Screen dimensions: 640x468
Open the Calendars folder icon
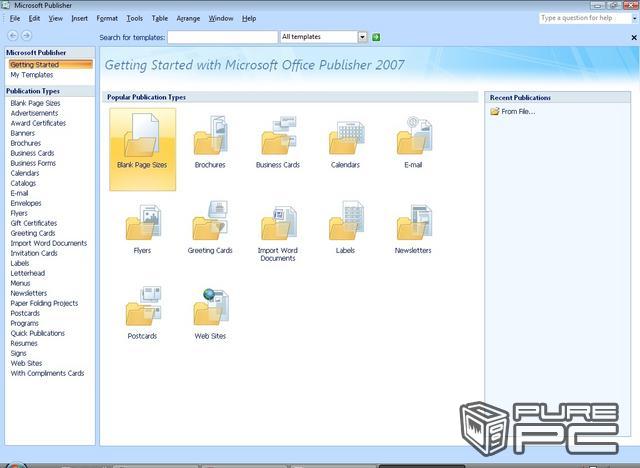346,138
